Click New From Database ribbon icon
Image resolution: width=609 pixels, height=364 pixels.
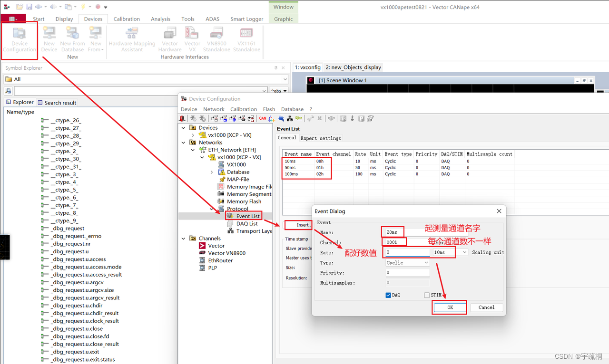coord(72,40)
